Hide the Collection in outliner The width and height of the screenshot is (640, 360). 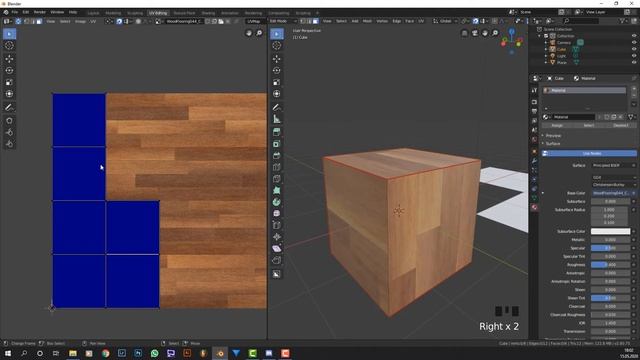(634, 36)
